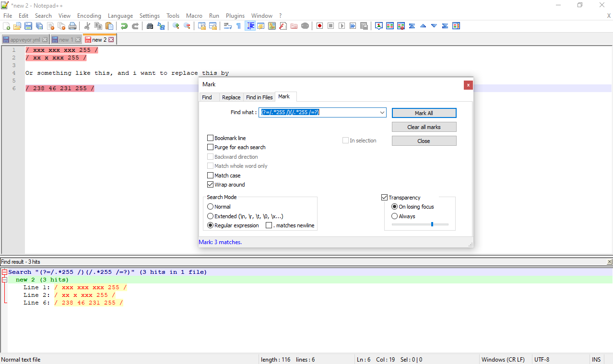Tick Purge for each search checkbox
The image size is (613, 364).
(210, 147)
